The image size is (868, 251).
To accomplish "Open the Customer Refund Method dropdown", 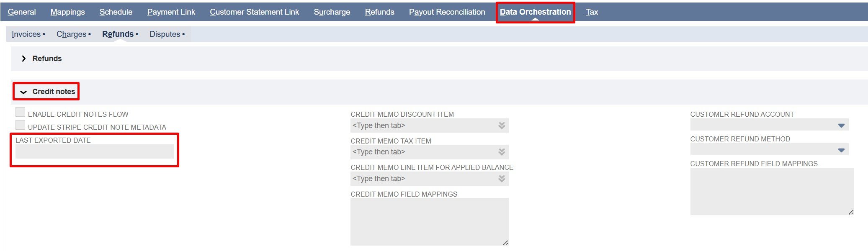I will [841, 150].
